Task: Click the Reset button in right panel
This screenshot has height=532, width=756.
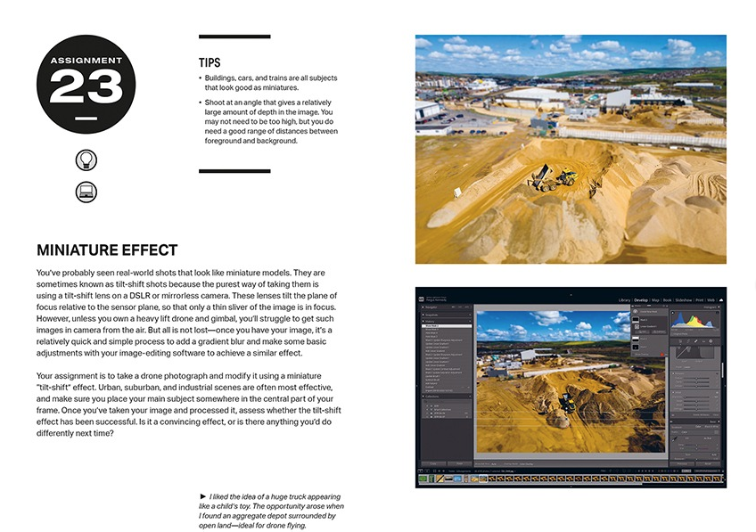Action: pos(708,464)
